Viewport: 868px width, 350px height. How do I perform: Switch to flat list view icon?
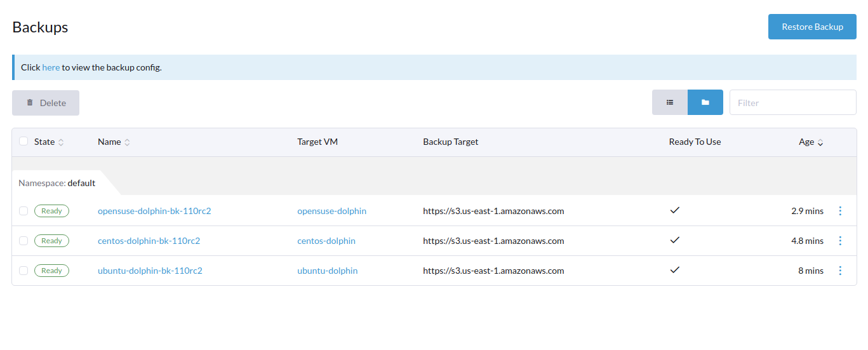pos(670,102)
